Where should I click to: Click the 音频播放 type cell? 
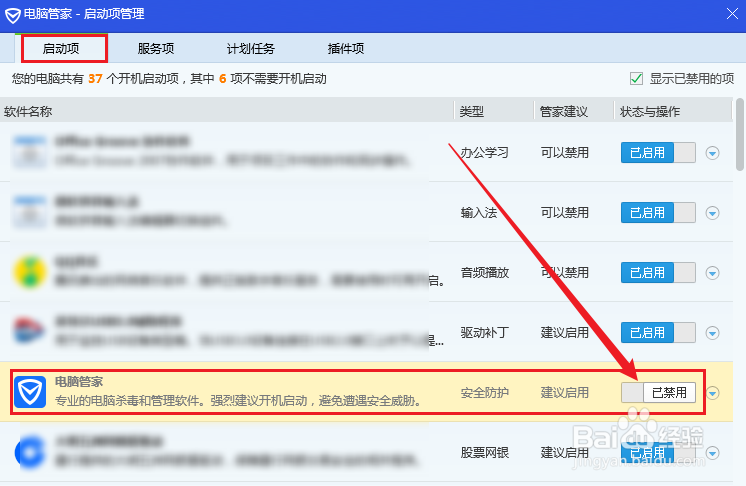(484, 272)
